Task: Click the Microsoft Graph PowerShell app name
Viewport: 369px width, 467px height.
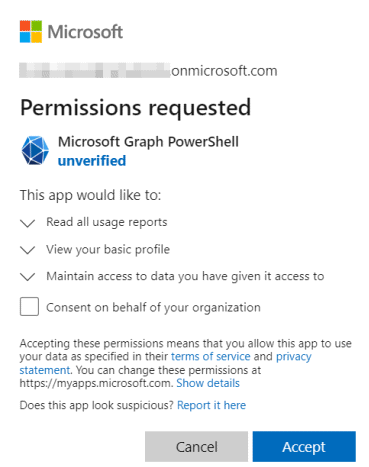Action: (x=148, y=142)
